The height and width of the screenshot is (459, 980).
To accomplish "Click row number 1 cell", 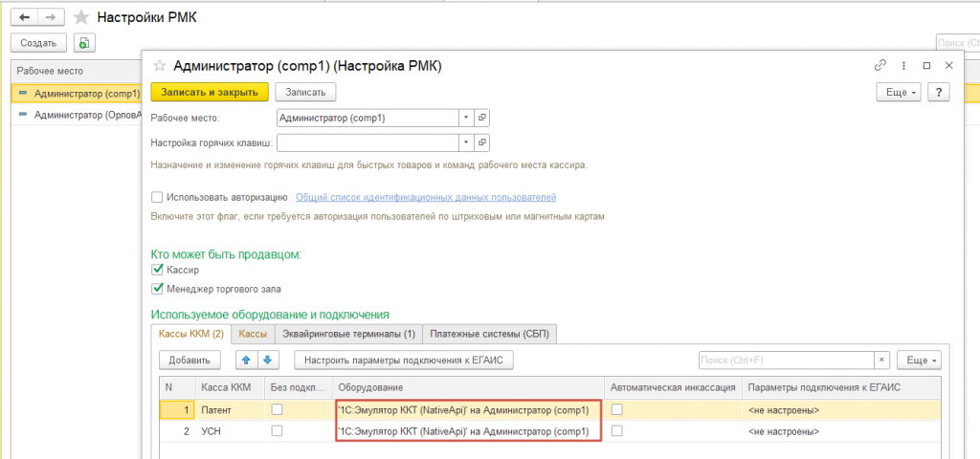I will click(177, 409).
